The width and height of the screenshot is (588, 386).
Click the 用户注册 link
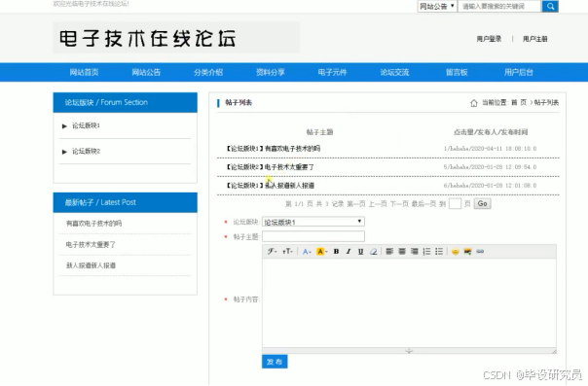click(535, 39)
